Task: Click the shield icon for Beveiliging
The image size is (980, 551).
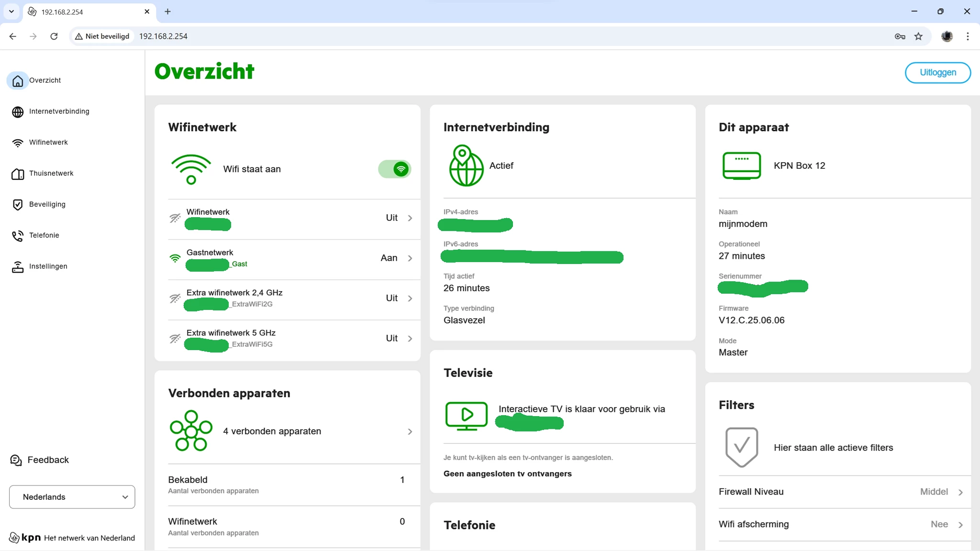Action: 18,205
